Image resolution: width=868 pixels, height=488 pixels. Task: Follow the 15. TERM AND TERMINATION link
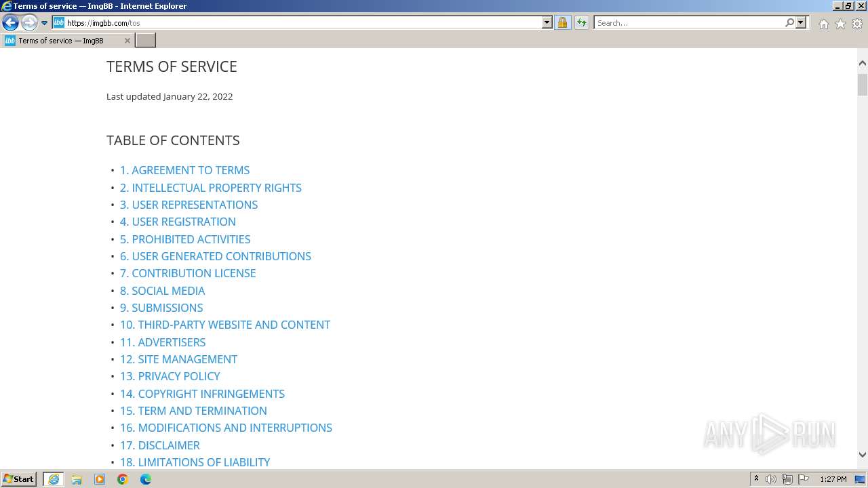click(x=193, y=411)
